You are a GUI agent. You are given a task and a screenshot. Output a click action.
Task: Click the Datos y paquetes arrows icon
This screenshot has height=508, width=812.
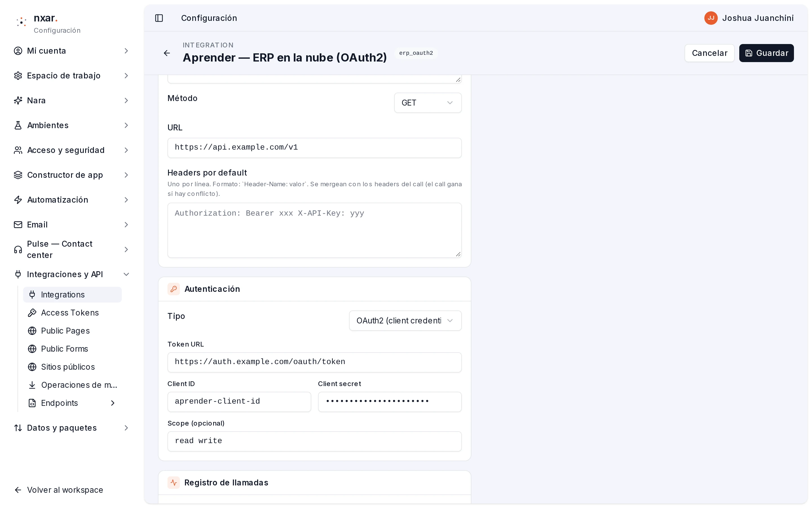tap(18, 428)
